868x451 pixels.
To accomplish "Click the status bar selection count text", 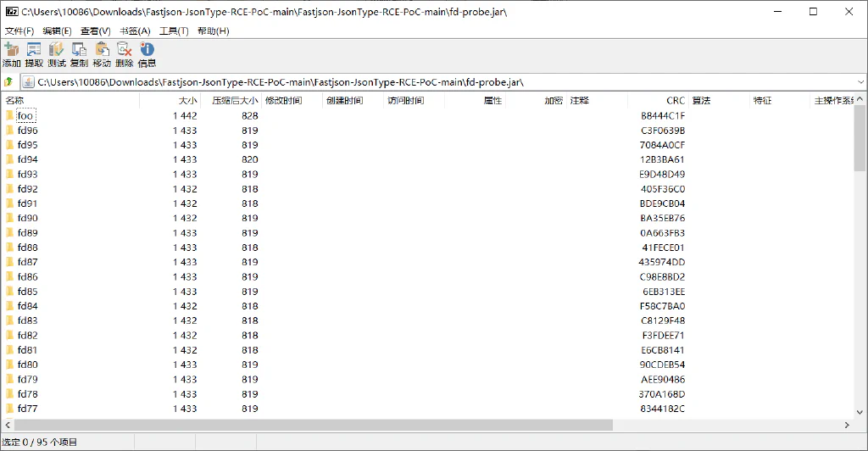I will pos(39,443).
